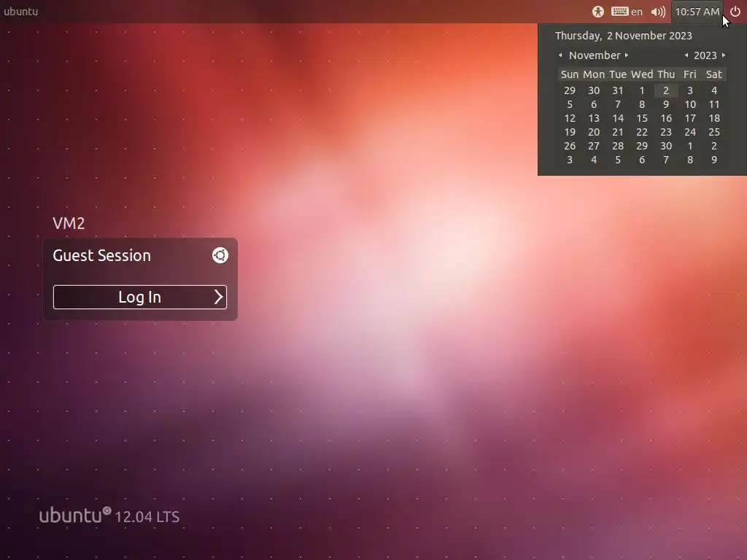This screenshot has width=747, height=560.
Task: Select day 18 in the calendar
Action: point(714,118)
